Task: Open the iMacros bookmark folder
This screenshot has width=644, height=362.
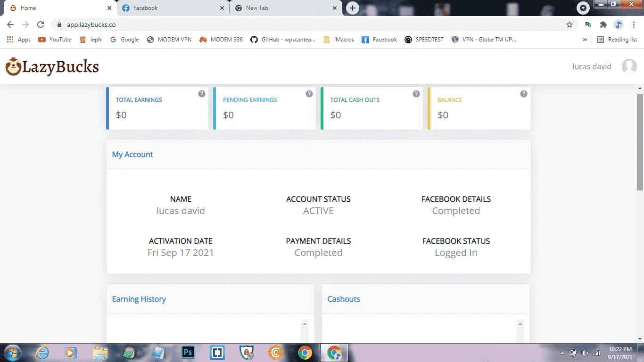Action: tap(339, 40)
